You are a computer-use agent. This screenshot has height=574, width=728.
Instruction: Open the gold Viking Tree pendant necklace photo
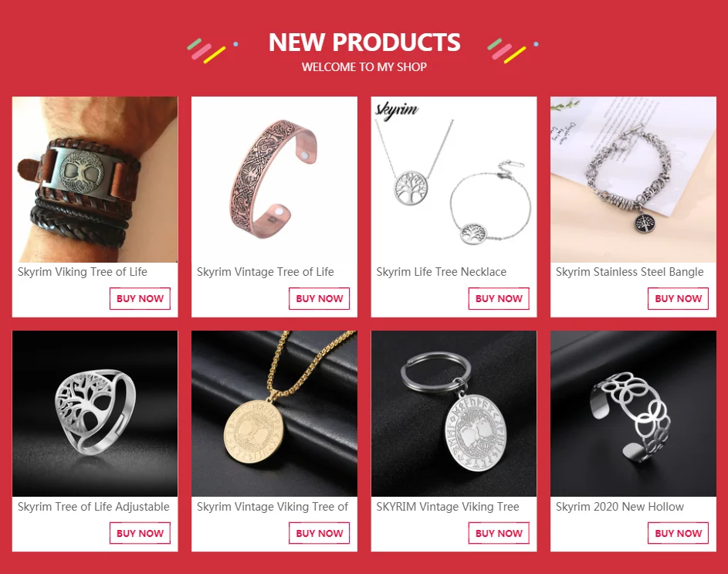tap(274, 413)
